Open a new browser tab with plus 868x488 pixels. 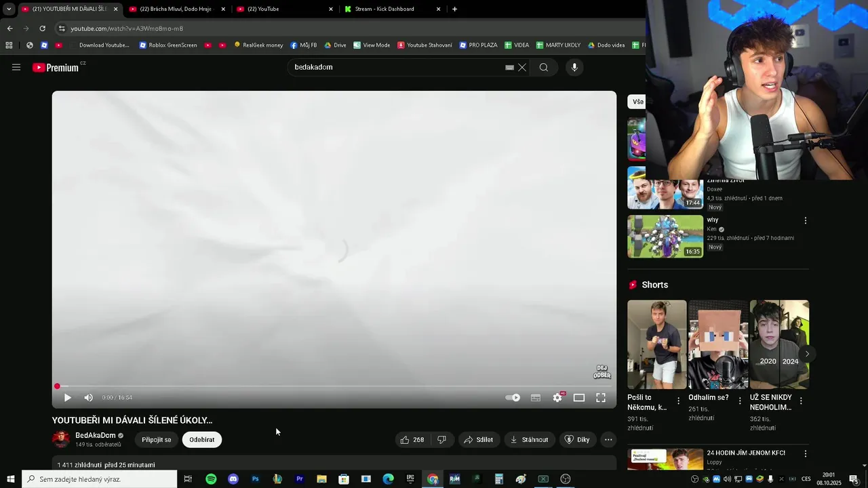[454, 9]
